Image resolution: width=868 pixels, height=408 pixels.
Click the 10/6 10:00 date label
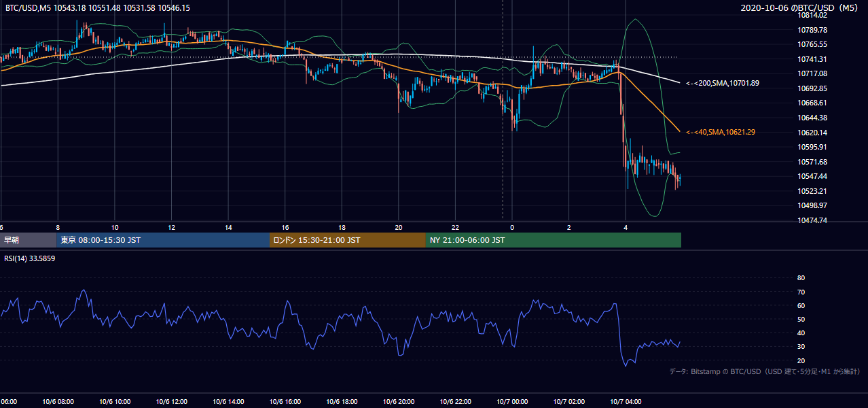(x=114, y=402)
